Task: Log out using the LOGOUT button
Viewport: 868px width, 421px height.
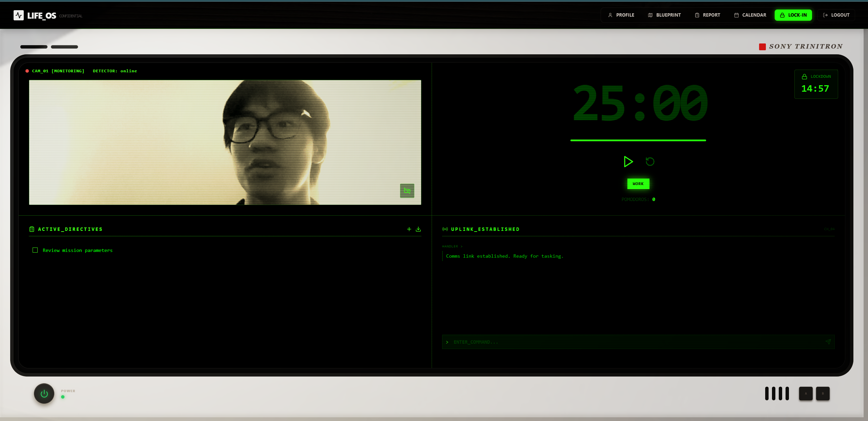Action: point(836,15)
